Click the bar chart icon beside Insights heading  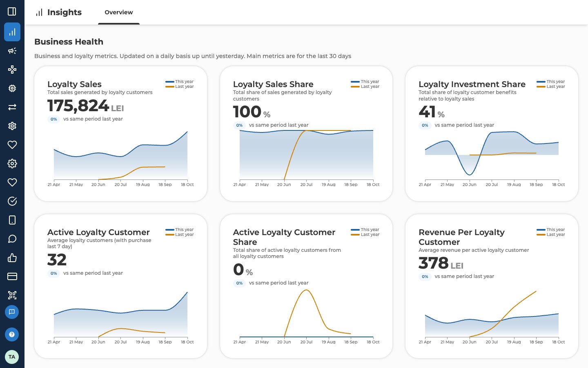pos(39,13)
